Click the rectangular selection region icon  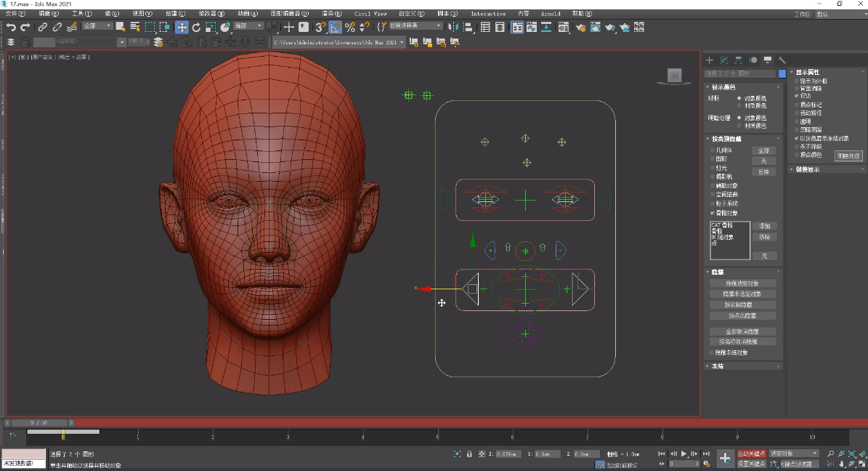pyautogui.click(x=150, y=27)
